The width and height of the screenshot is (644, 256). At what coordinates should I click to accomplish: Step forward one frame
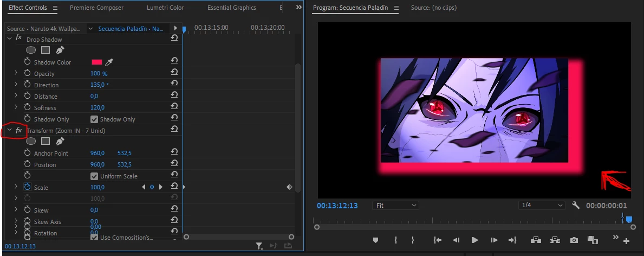[494, 240]
